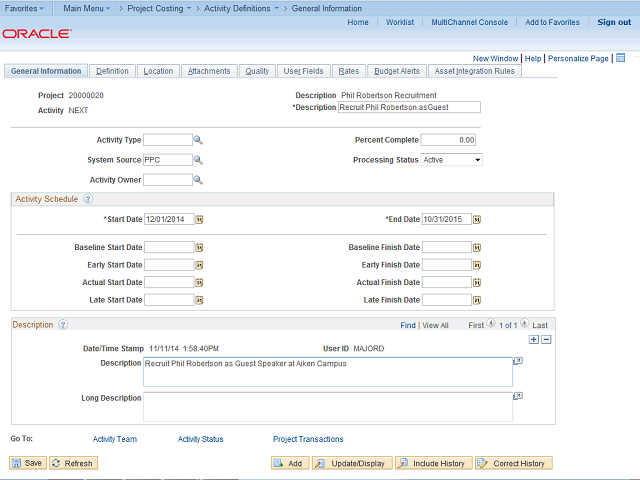This screenshot has height=480, width=640.
Task: Open Late Finish Date calendar icon
Action: [477, 300]
